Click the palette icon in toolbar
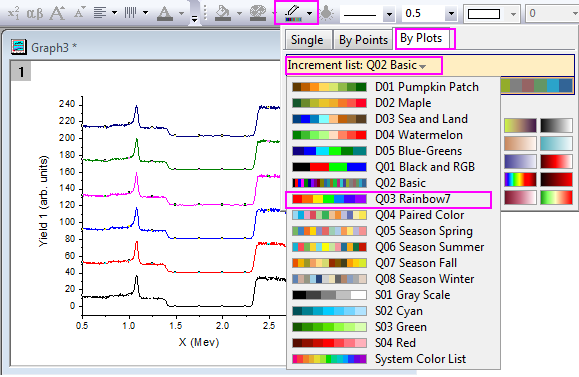The width and height of the screenshot is (579, 377). point(258,13)
